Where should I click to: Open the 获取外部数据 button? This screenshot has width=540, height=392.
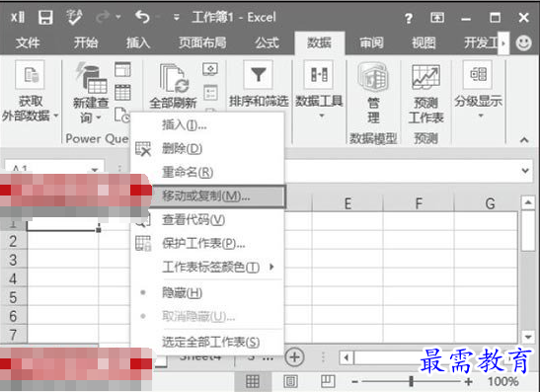pos(30,91)
